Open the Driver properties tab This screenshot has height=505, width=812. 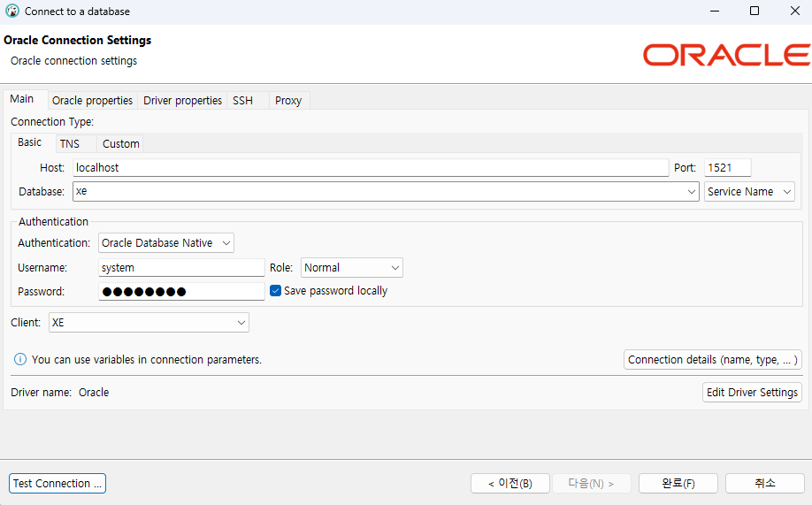tap(182, 101)
